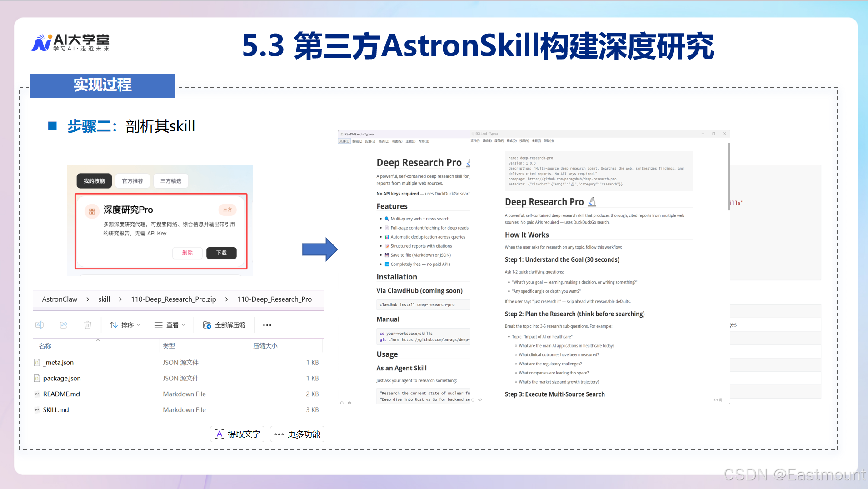The width and height of the screenshot is (868, 489).
Task: Click the AstronClaw breadcrumb
Action: 60,299
